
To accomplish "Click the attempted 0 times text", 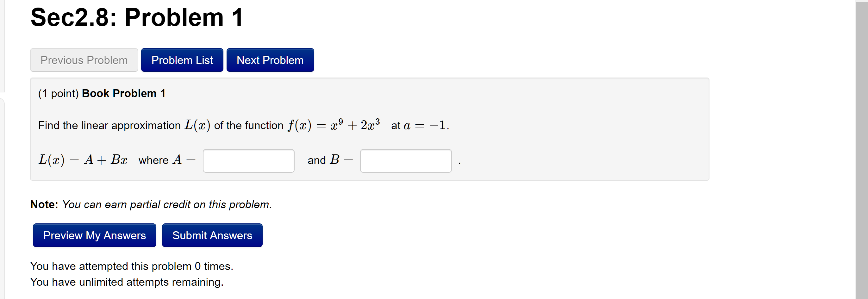I will pyautogui.click(x=132, y=266).
